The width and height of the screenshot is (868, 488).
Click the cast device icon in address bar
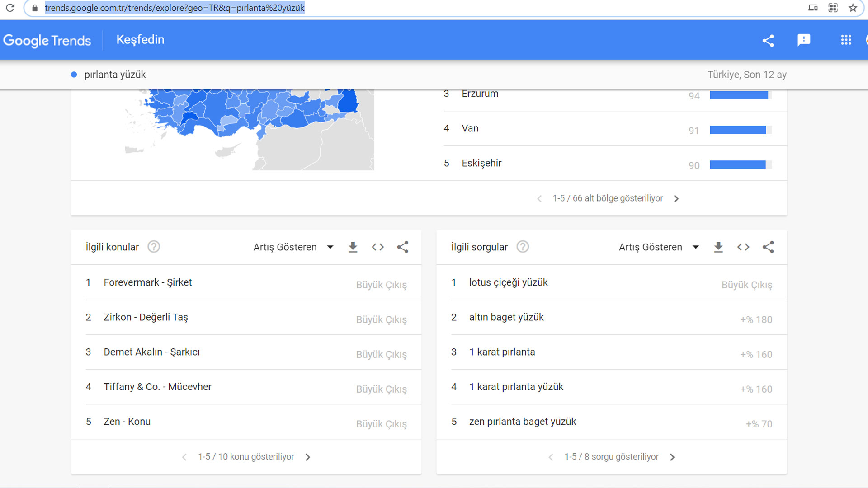813,8
